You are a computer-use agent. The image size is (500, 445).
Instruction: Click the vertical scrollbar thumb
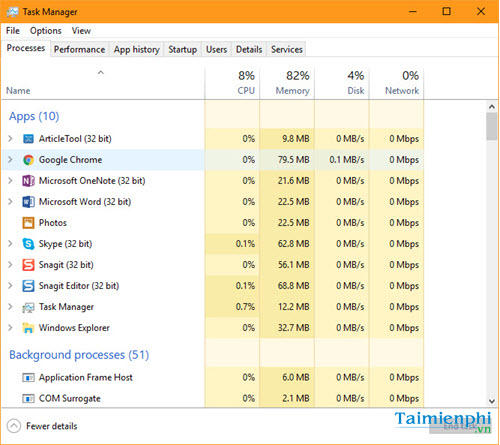[492, 127]
